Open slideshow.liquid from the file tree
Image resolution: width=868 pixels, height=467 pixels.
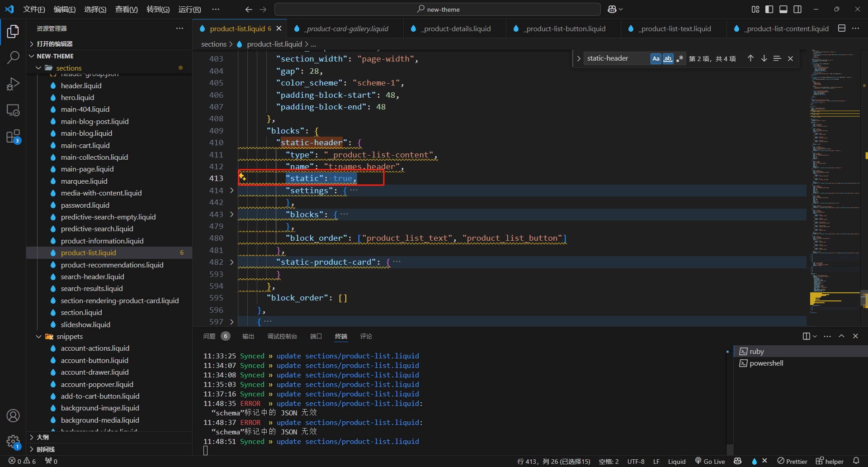coord(85,324)
